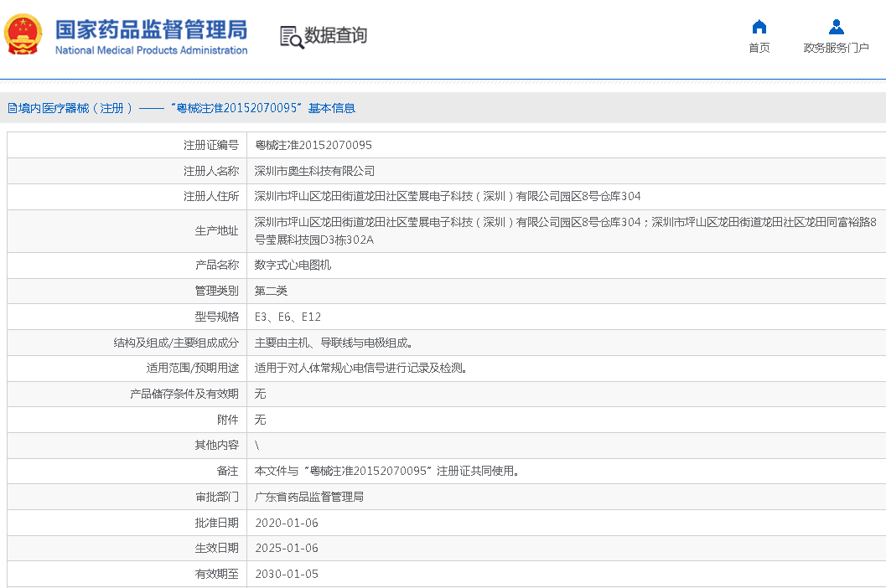Click the expiry date 2030-01-05

286,574
